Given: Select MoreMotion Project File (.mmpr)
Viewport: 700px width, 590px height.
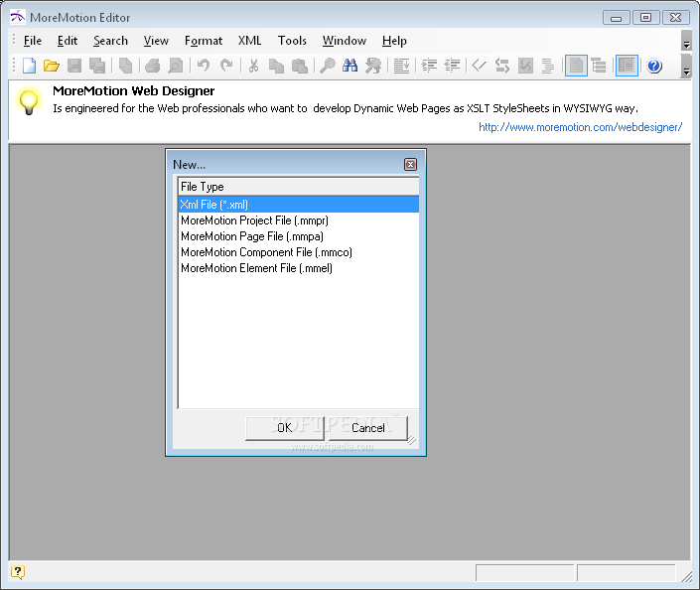Looking at the screenshot, I should (298, 221).
